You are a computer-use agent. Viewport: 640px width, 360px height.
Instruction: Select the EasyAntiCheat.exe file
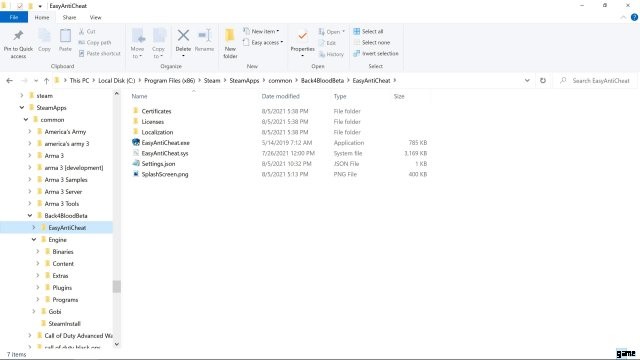pos(165,143)
